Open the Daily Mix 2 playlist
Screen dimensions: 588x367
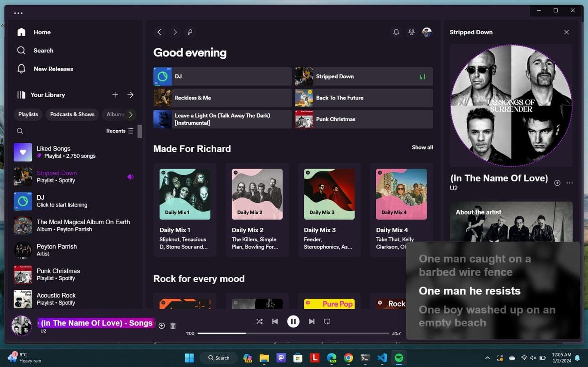click(257, 193)
